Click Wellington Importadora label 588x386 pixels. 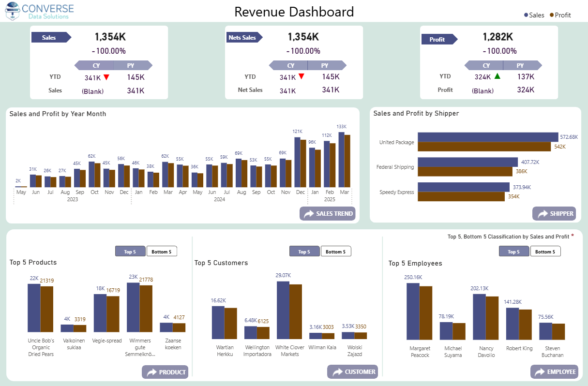click(x=257, y=351)
